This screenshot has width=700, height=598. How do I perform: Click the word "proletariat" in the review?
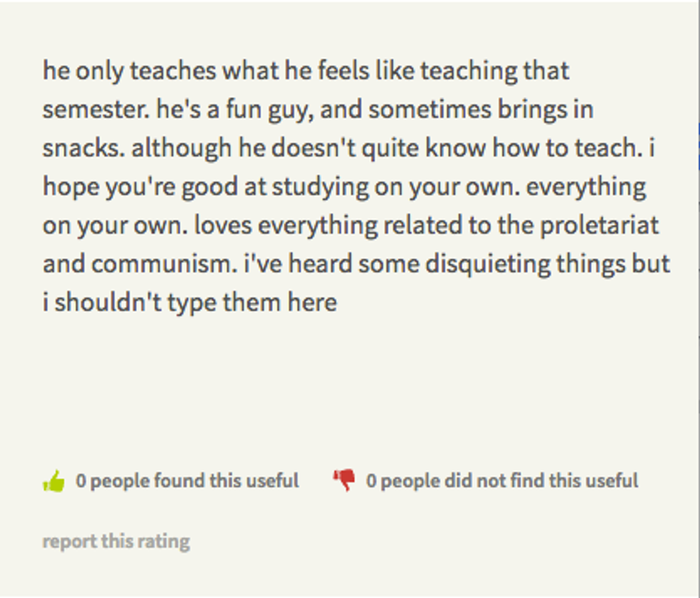(599, 226)
